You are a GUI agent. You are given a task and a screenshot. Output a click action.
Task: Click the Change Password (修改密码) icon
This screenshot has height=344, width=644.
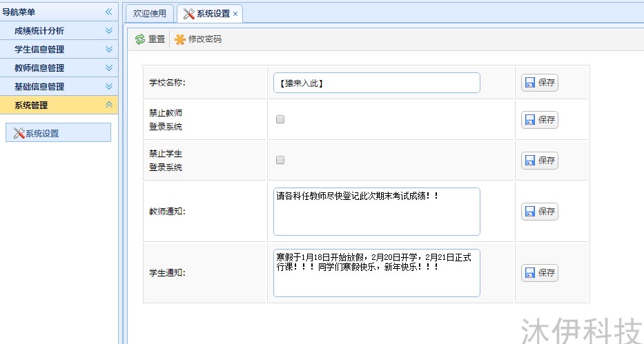pyautogui.click(x=180, y=39)
